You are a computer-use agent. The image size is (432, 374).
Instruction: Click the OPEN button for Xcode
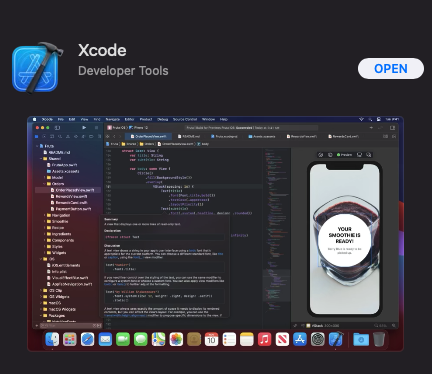[391, 69]
